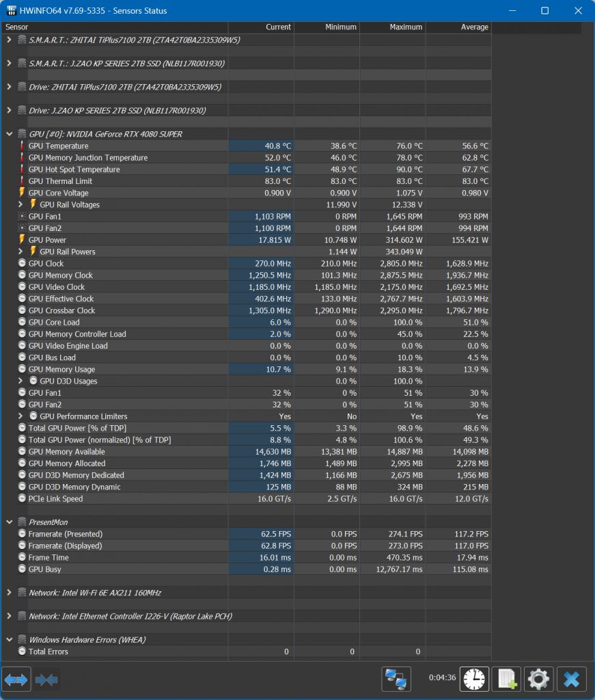Open sensor settings gear icon
Screen dimensions: 595x700
[538, 679]
